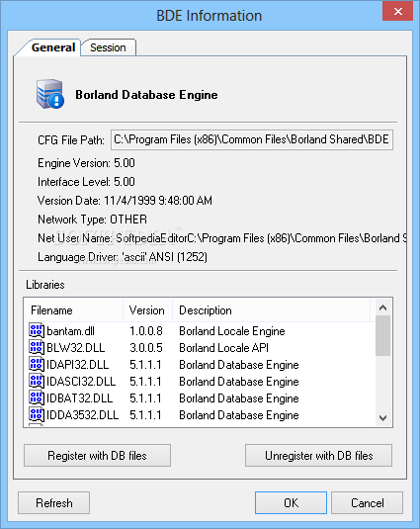Click the CFG File Path field
Viewport: 420px width, 529px height.
point(252,139)
